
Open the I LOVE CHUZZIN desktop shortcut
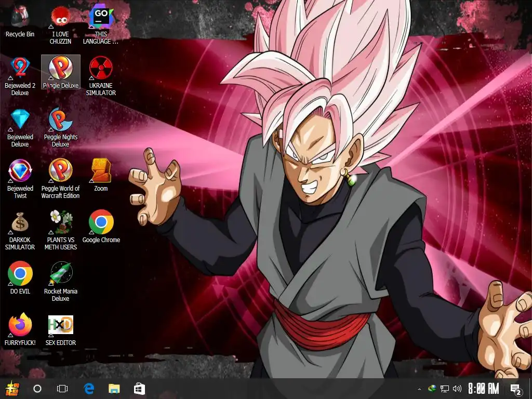(x=60, y=25)
